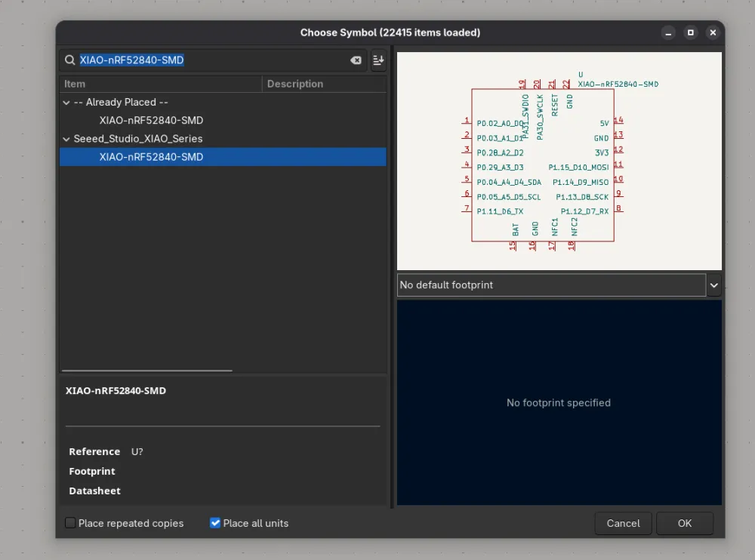The height and width of the screenshot is (560, 755).
Task: Open the sort options icon
Action: pos(378,60)
